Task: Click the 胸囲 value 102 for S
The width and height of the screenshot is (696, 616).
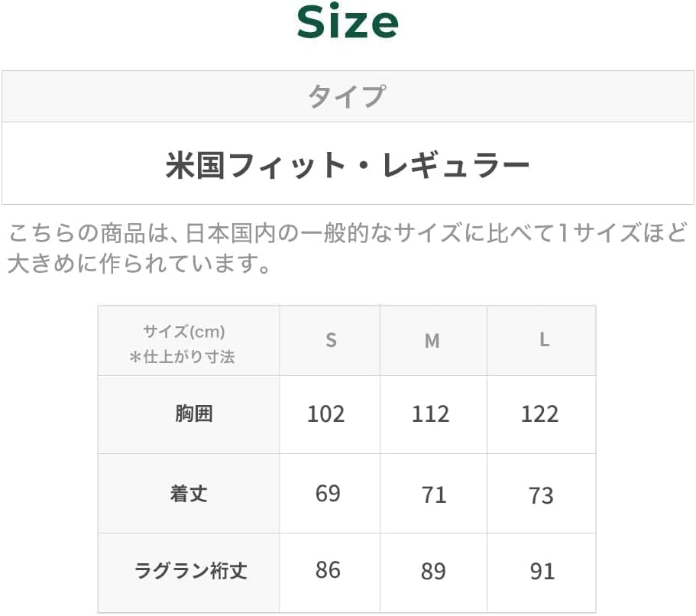Action: (x=326, y=414)
